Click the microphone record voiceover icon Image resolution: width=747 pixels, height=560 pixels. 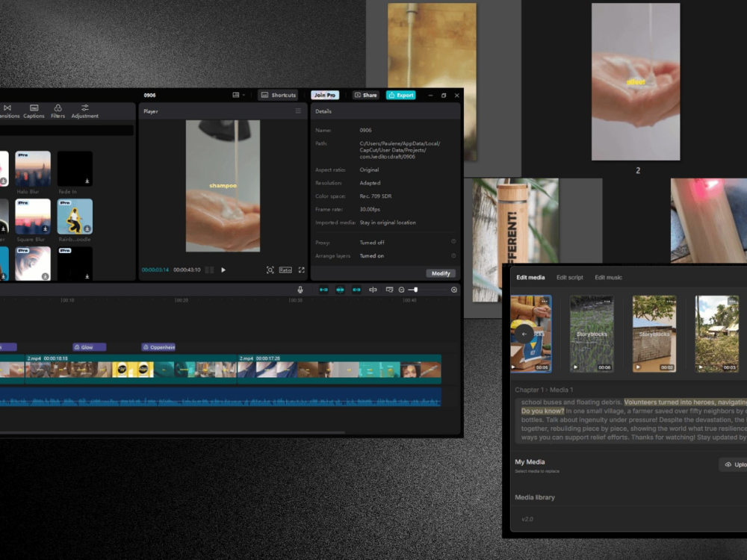click(x=300, y=290)
